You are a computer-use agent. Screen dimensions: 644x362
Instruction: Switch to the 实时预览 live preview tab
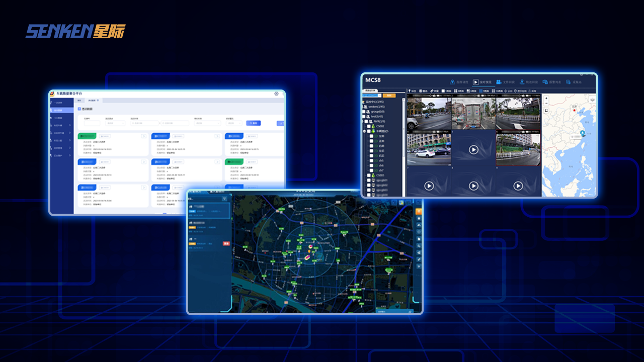tap(482, 82)
